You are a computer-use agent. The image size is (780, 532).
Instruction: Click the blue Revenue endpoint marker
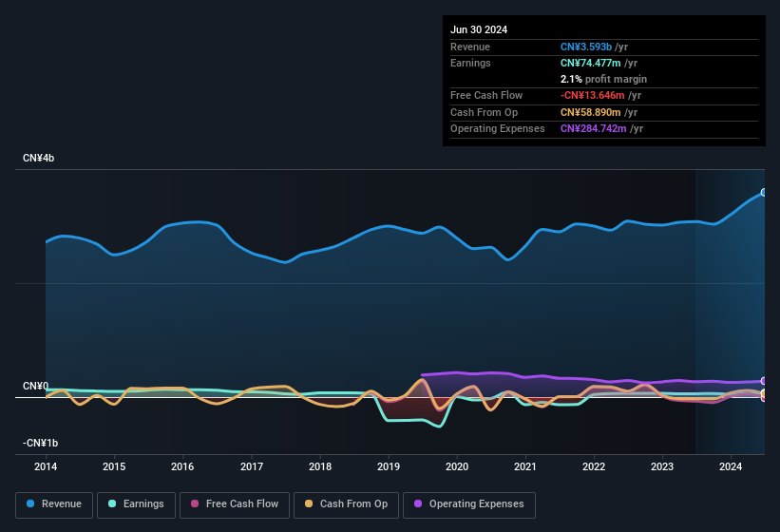pos(764,193)
